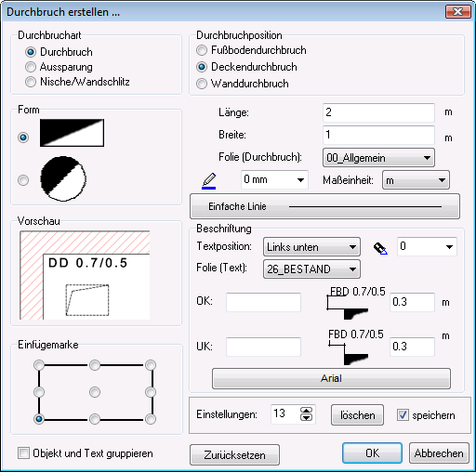Image resolution: width=476 pixels, height=472 pixels.
Task: Select Wanddurchbruch position
Action: [x=243, y=84]
